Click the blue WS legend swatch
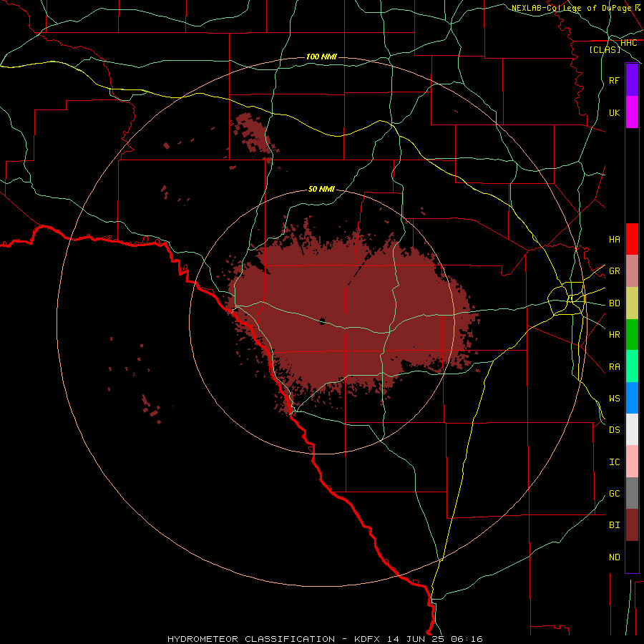 (632, 398)
